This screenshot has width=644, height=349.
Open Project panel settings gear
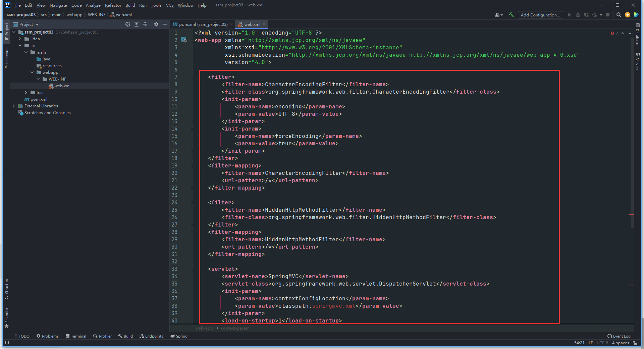156,24
